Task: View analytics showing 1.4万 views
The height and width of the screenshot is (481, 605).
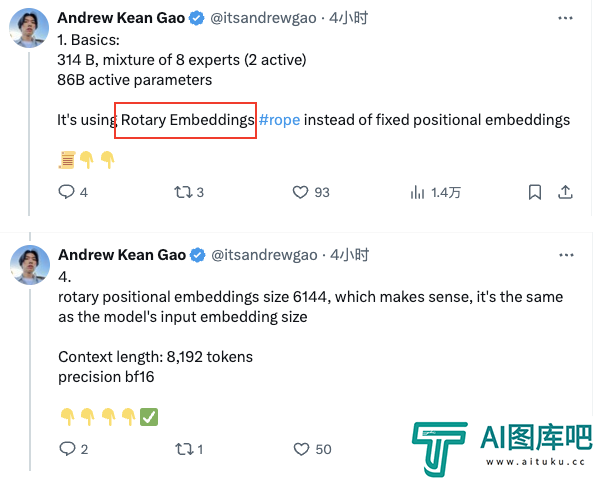Action: click(418, 192)
